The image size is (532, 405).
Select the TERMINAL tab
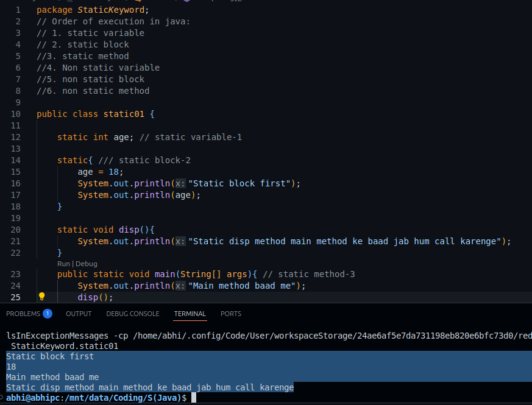[190, 314]
